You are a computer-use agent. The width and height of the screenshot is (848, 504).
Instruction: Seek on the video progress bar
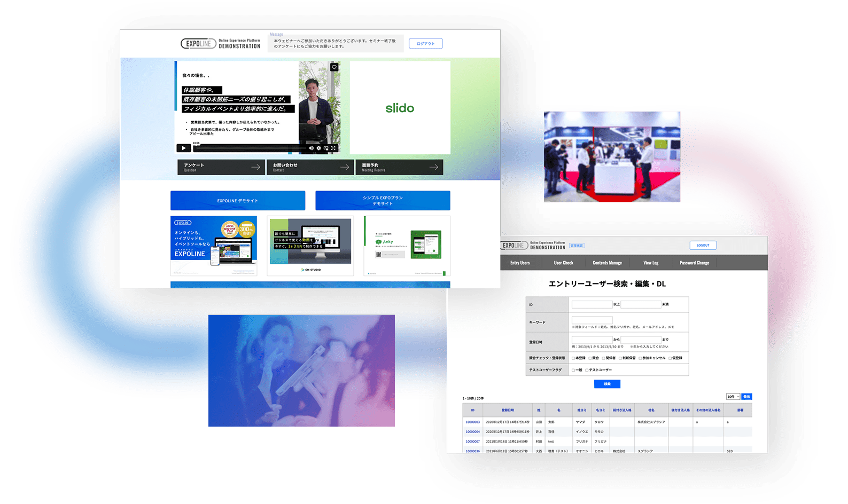coord(251,148)
